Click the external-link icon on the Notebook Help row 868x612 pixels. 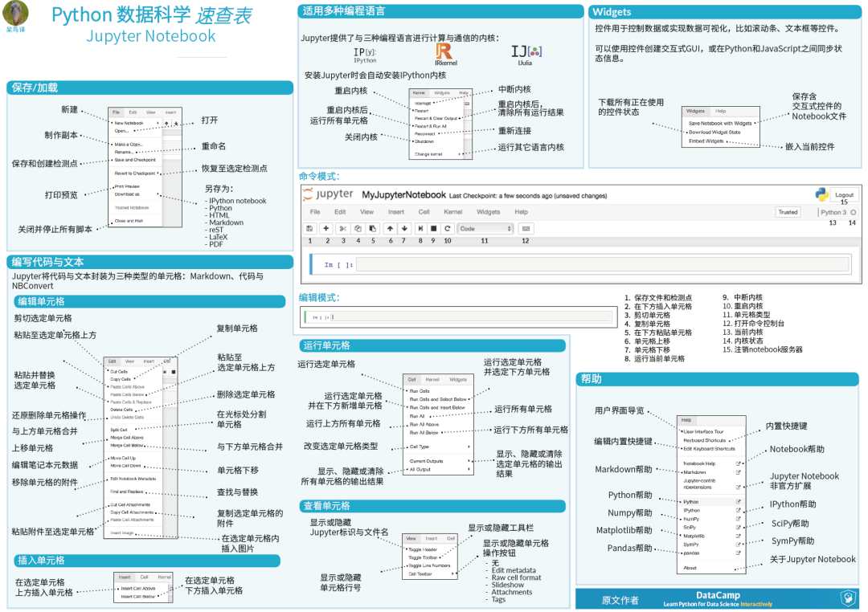738,463
